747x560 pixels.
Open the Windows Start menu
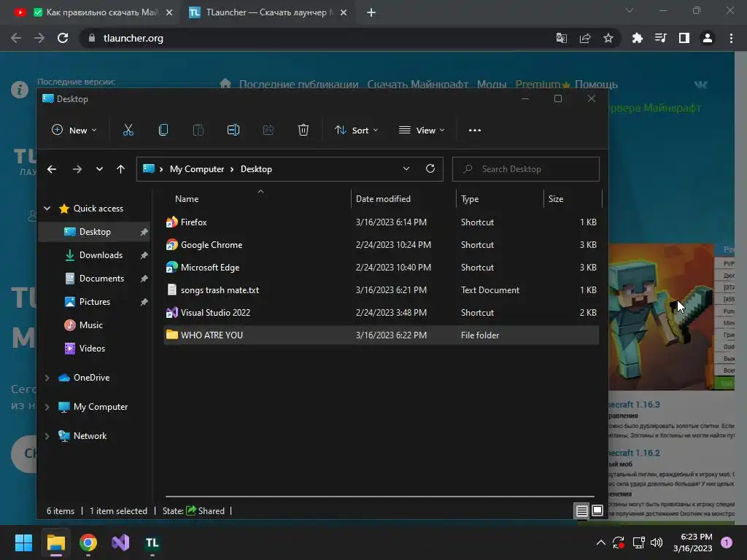pos(23,542)
